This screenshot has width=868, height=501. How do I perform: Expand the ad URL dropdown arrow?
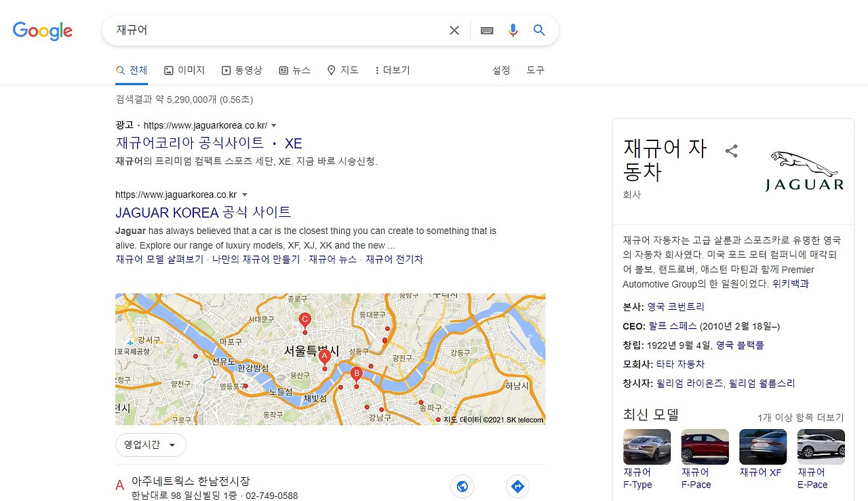pos(274,125)
